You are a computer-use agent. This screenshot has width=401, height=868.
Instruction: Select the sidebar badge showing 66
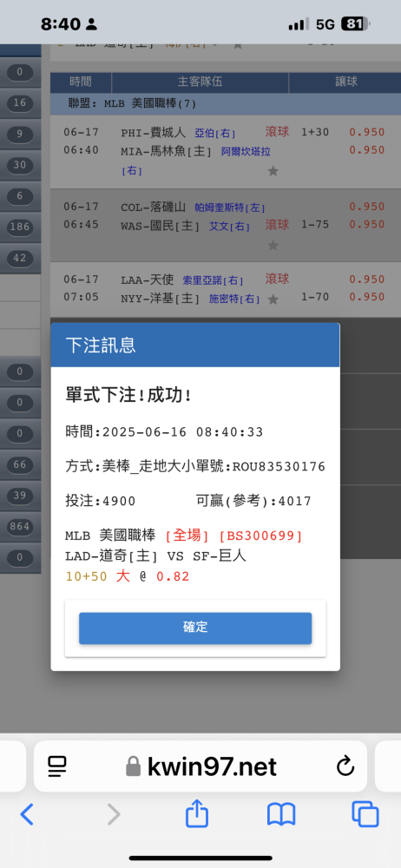[x=20, y=464]
